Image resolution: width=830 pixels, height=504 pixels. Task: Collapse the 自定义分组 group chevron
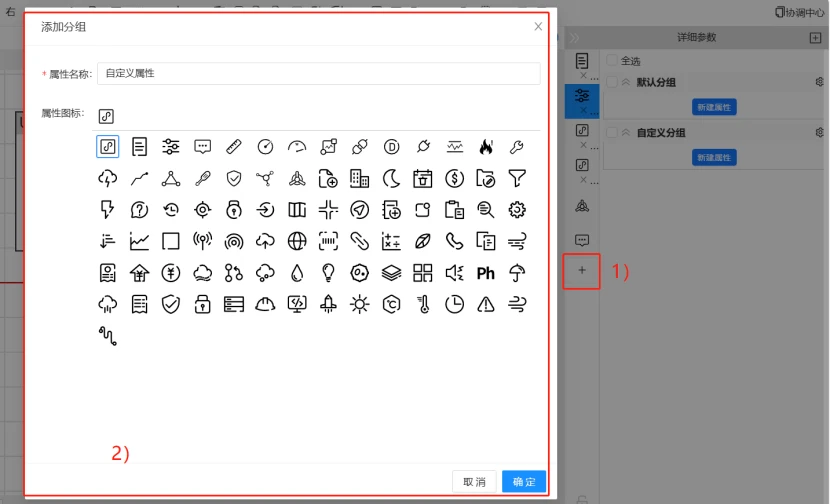pos(626,132)
